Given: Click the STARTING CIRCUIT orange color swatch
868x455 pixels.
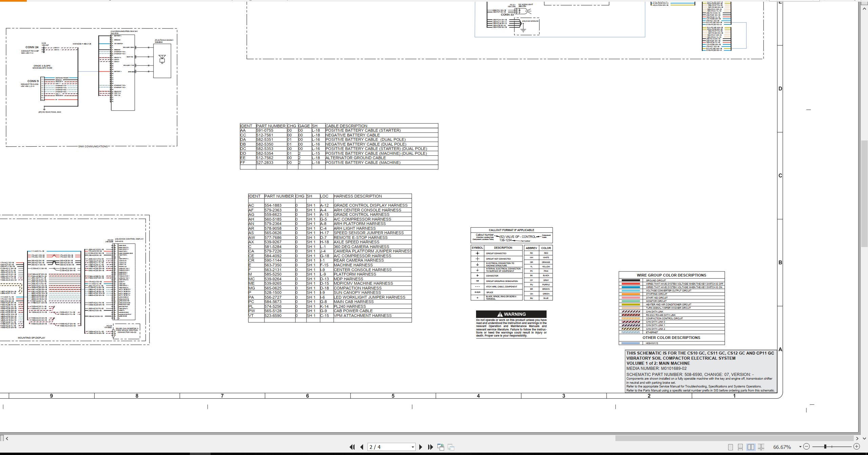Looking at the screenshot, I should pos(631,294).
